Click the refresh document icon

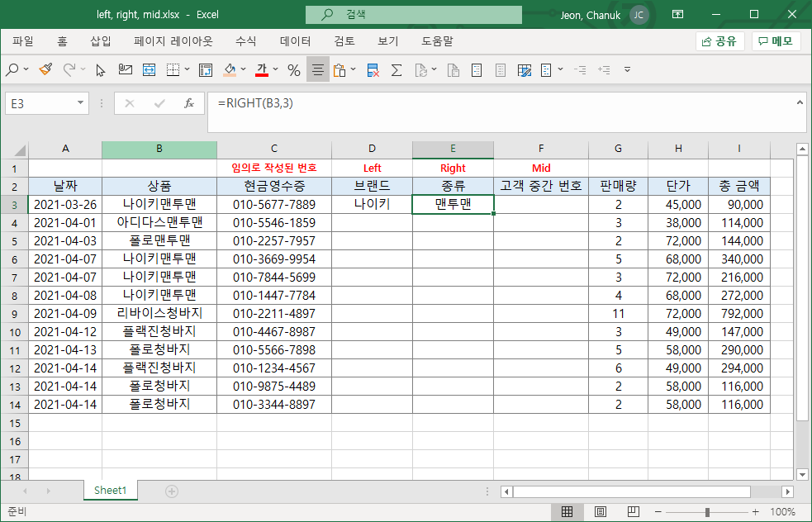coord(421,70)
